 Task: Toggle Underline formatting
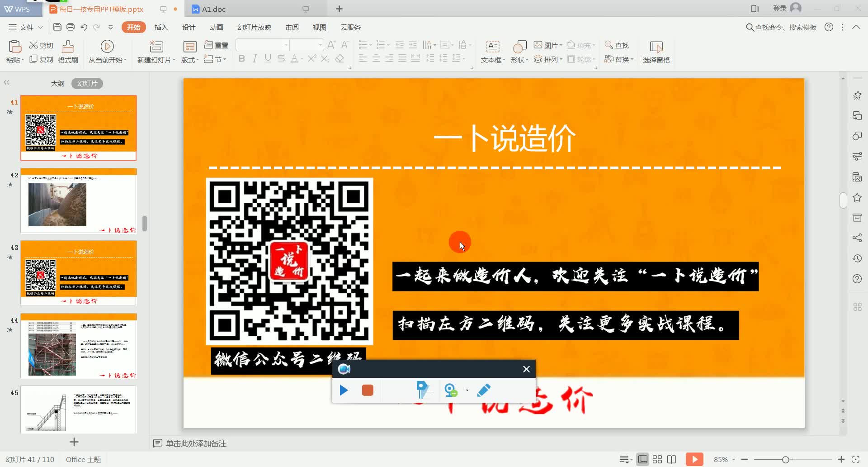pos(268,58)
